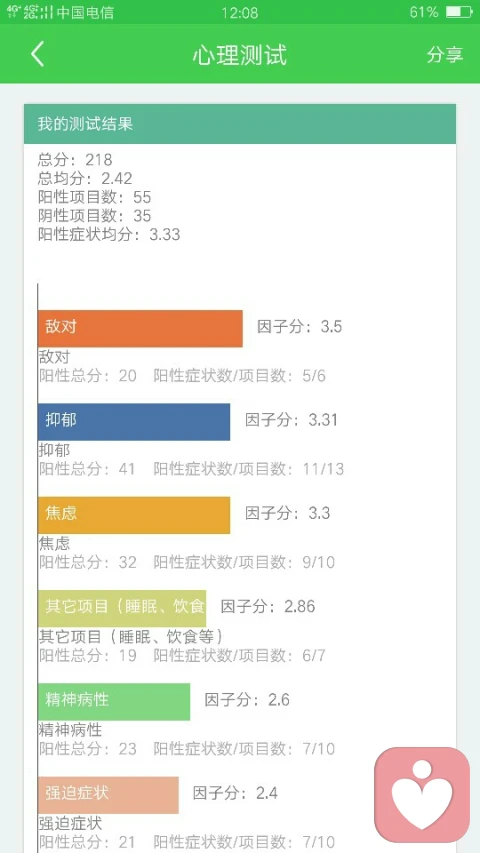Tap 因子分：3.31 next to 抑郁

click(291, 420)
